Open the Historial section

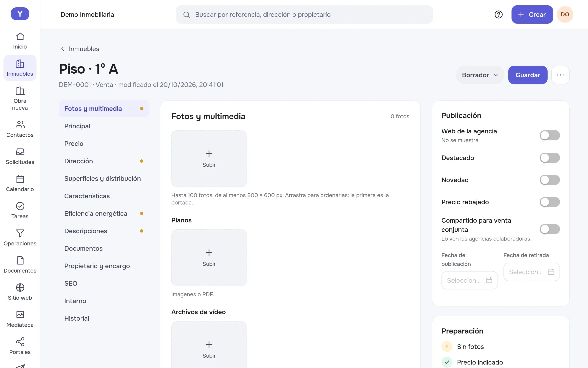point(104,318)
